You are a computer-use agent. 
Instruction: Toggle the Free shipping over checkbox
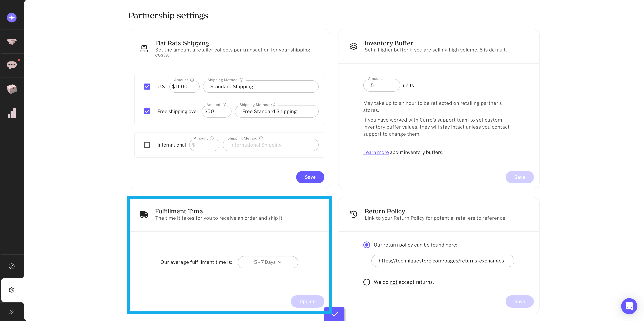pos(147,111)
